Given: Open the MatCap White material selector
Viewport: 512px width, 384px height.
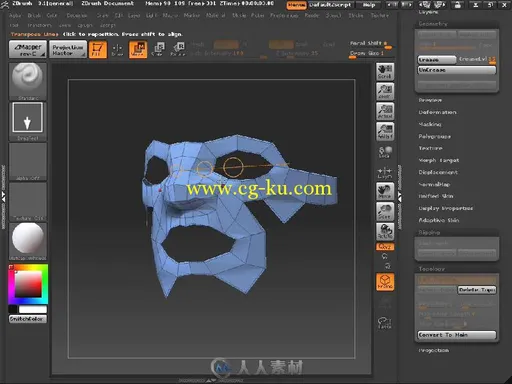Looking at the screenshot, I should (x=28, y=241).
